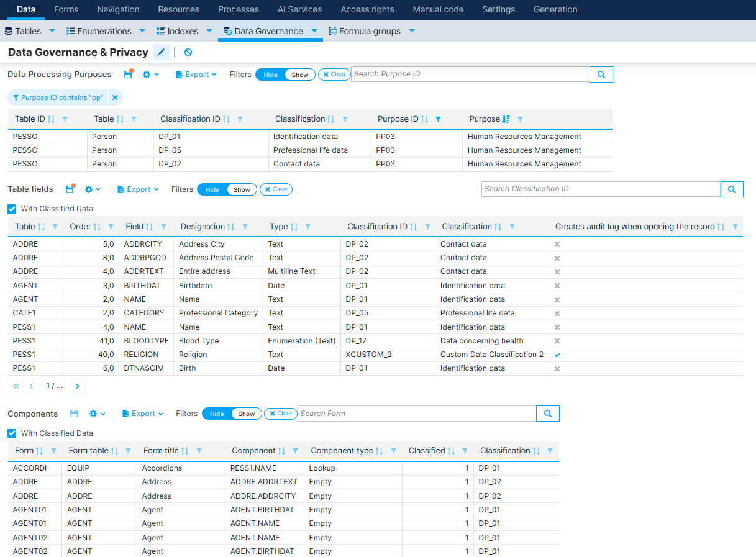
Task: Clear filters in Table fields
Action: tap(276, 189)
